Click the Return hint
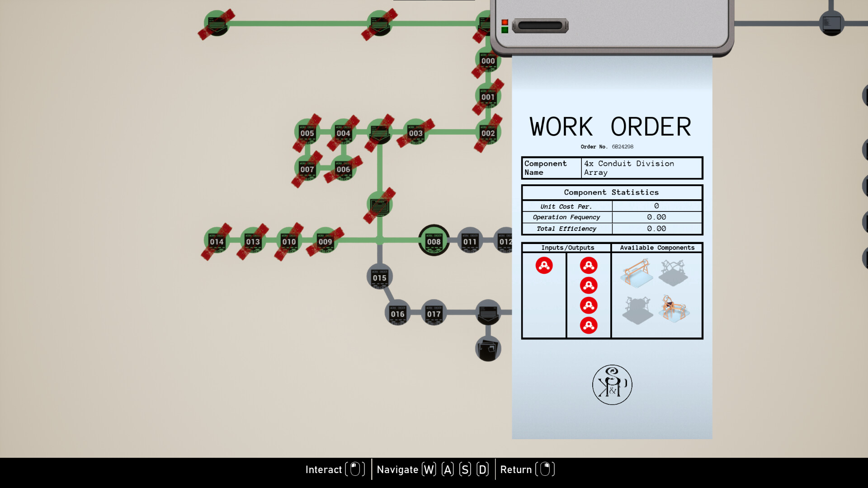Screen dimensions: 868x488 click(527, 469)
